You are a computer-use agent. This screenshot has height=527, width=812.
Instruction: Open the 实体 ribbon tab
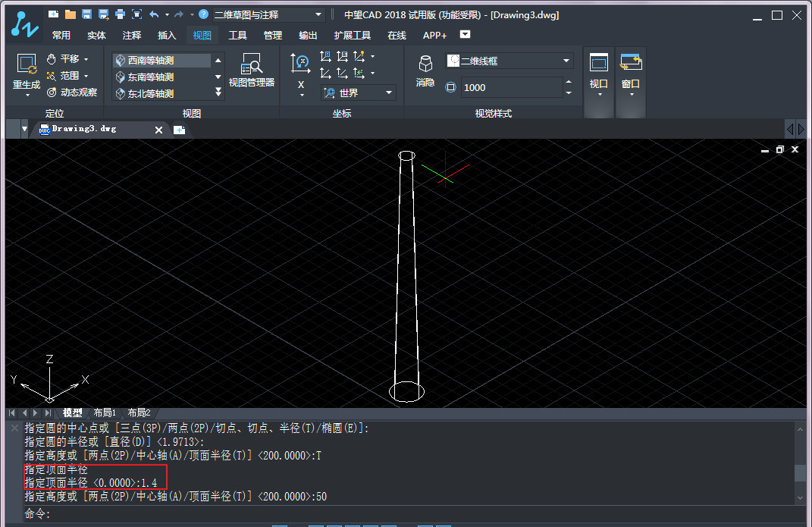pyautogui.click(x=96, y=36)
